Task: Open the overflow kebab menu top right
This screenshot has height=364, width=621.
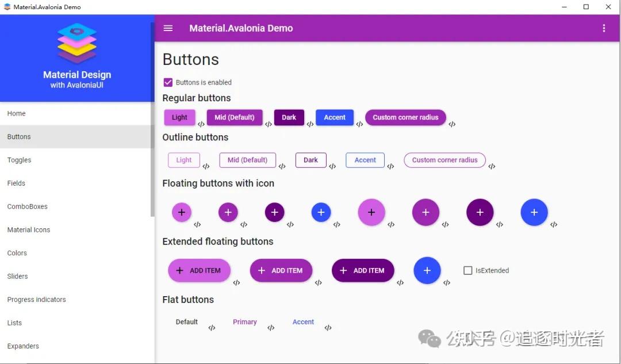Action: [604, 28]
